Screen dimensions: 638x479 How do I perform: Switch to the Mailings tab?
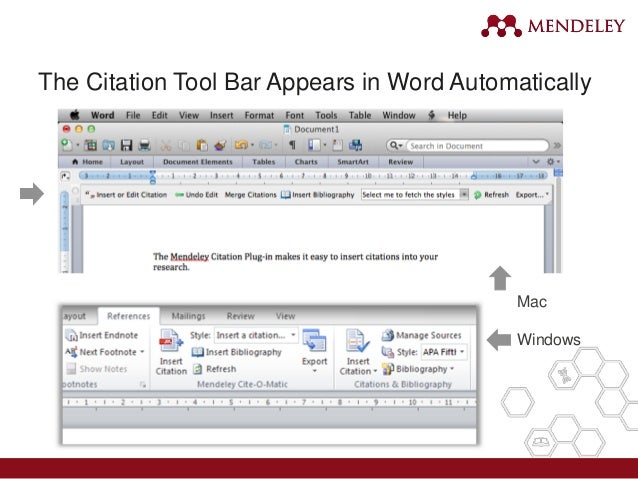coord(188,316)
